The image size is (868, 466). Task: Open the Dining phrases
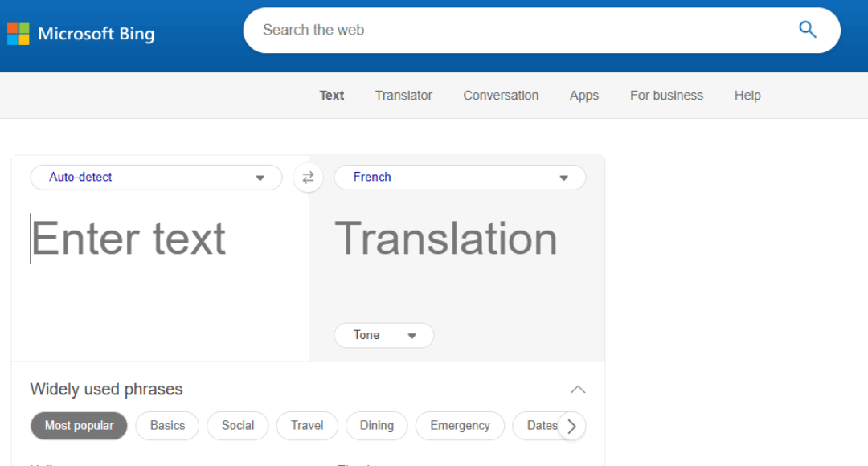click(x=376, y=426)
